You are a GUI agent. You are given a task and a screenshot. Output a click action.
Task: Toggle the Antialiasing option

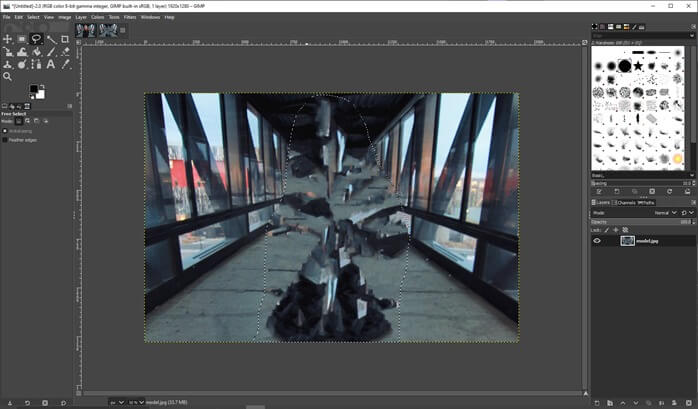(5, 131)
